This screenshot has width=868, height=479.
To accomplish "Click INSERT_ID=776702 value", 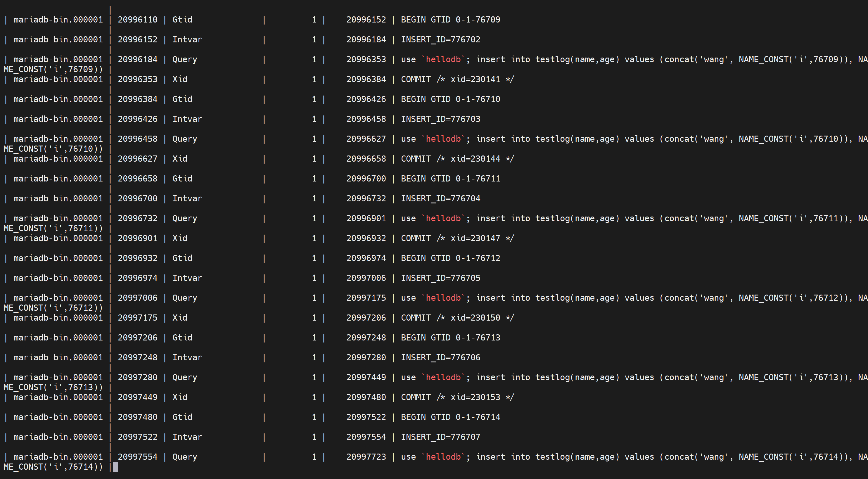I will pos(440,39).
